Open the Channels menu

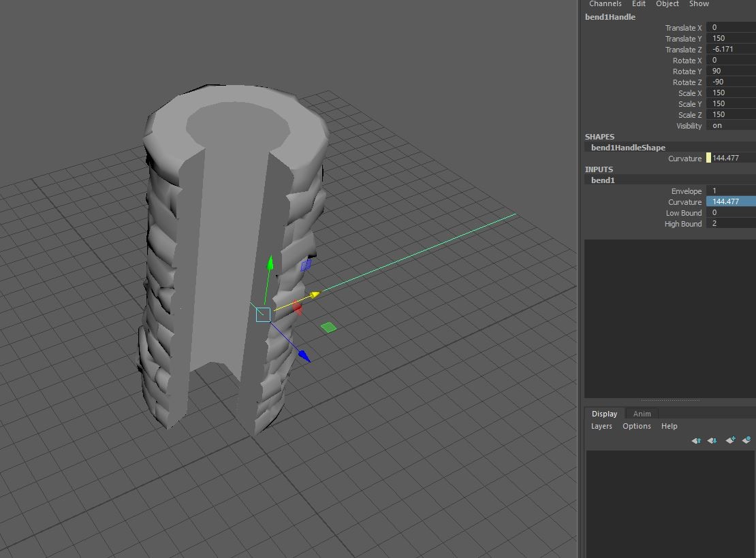605,4
